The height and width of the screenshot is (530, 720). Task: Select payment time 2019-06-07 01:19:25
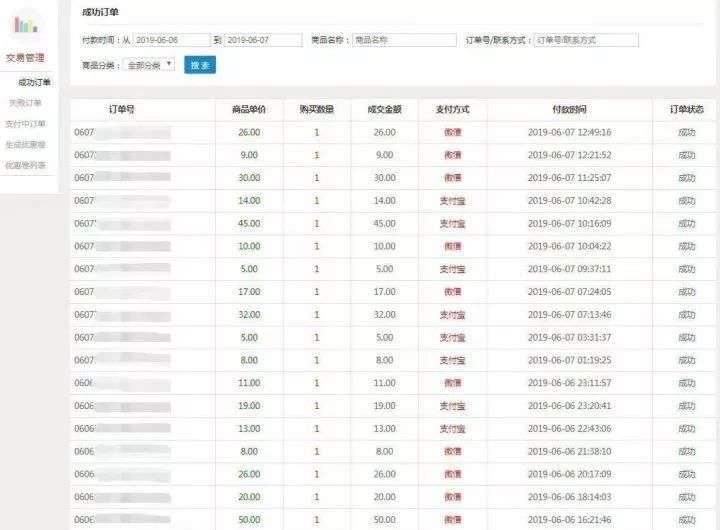(569, 361)
